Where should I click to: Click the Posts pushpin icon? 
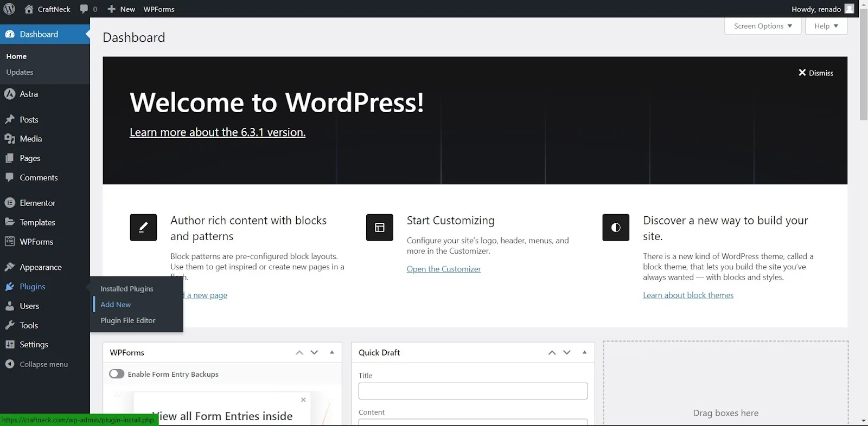pyautogui.click(x=10, y=119)
